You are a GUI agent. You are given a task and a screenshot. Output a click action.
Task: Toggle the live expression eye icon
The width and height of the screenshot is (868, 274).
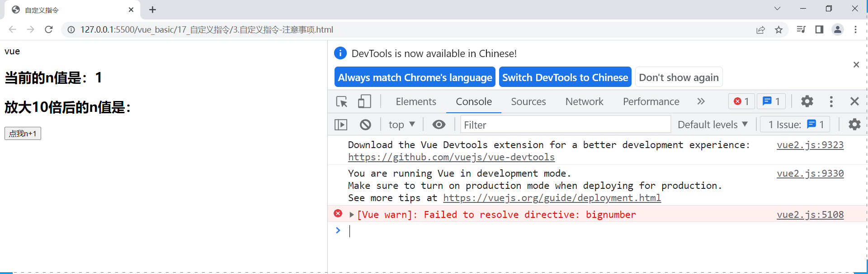coord(439,125)
